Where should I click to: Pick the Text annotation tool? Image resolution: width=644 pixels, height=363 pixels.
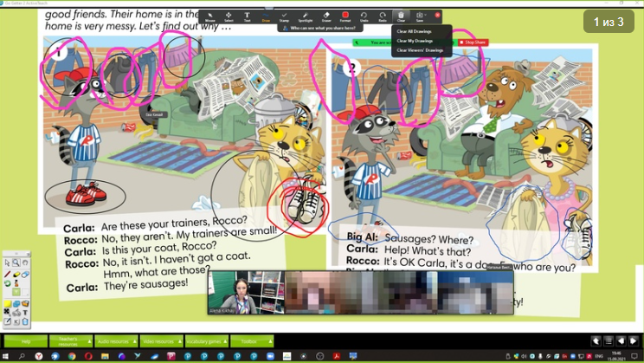click(x=247, y=16)
